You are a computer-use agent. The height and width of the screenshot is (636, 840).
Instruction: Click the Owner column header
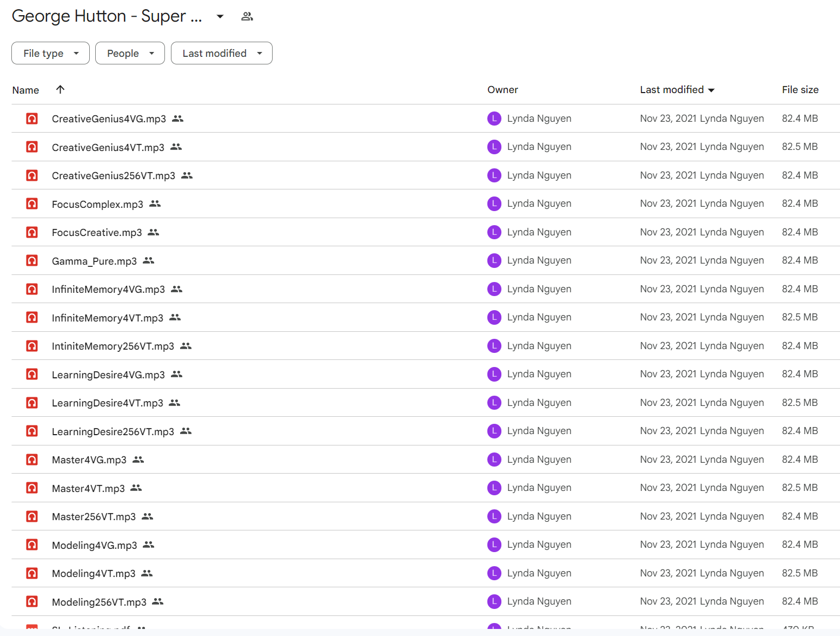502,90
